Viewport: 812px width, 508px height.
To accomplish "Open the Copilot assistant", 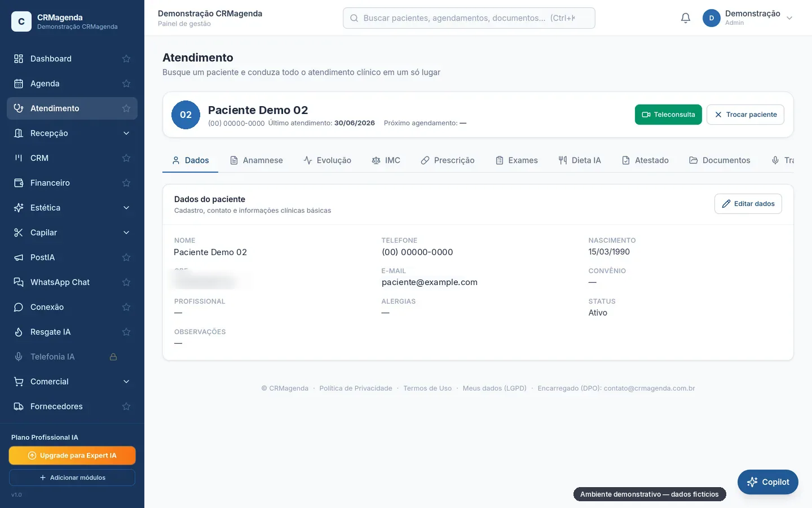I will click(x=768, y=482).
